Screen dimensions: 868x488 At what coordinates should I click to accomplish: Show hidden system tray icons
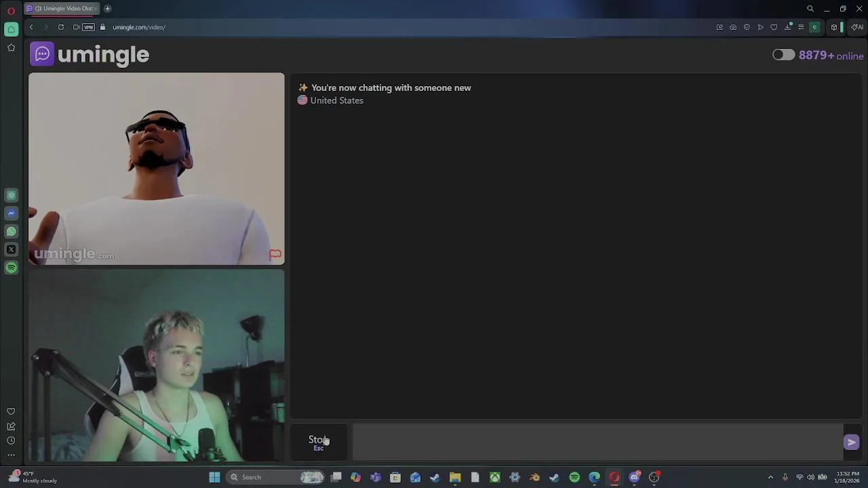770,477
